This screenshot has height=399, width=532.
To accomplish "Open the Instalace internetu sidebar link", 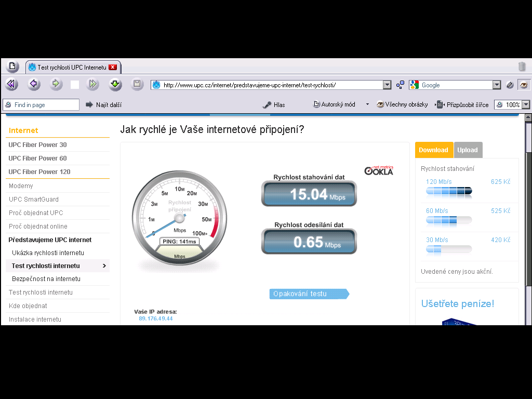I will pyautogui.click(x=35, y=320).
